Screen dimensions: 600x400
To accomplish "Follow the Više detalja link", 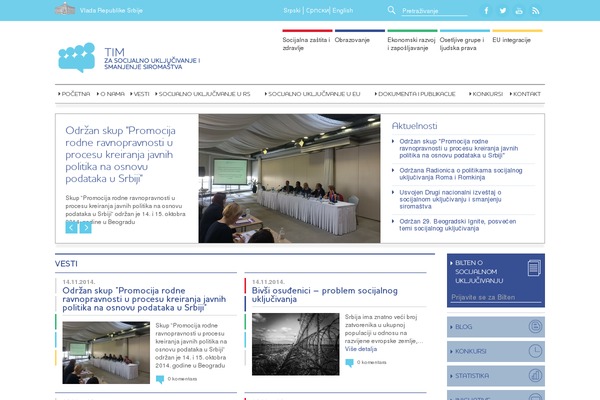I will click(360, 349).
